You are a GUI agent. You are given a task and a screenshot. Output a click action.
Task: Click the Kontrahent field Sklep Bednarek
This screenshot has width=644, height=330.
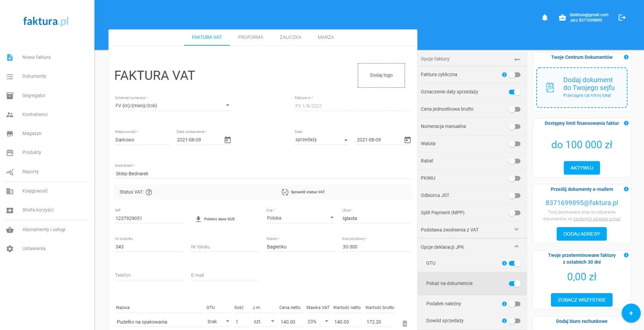coord(263,174)
